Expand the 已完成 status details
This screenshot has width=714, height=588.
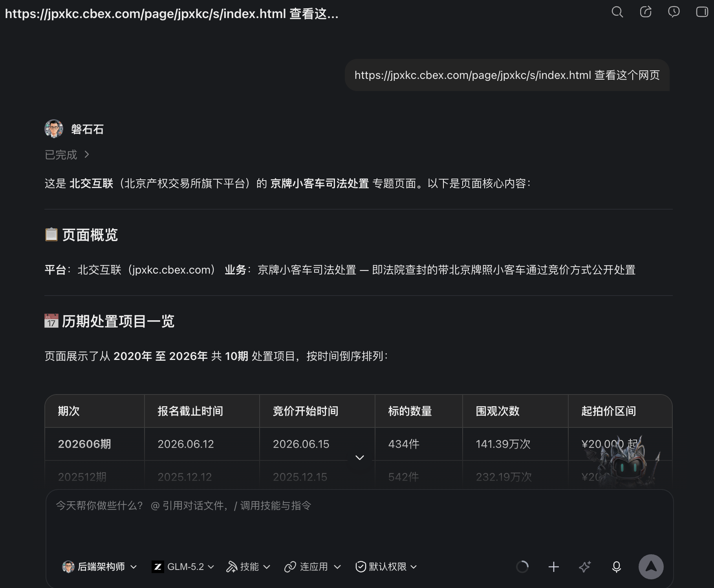click(x=67, y=155)
